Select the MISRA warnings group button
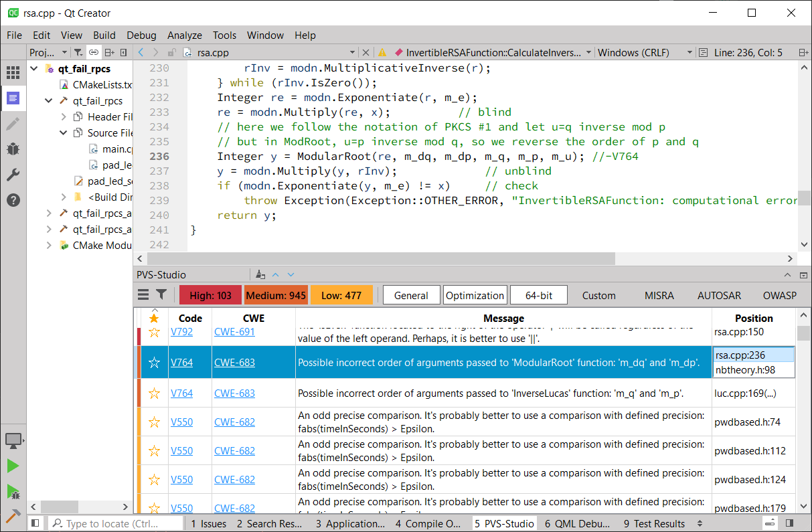Screen dimensions: 812x532 659,296
